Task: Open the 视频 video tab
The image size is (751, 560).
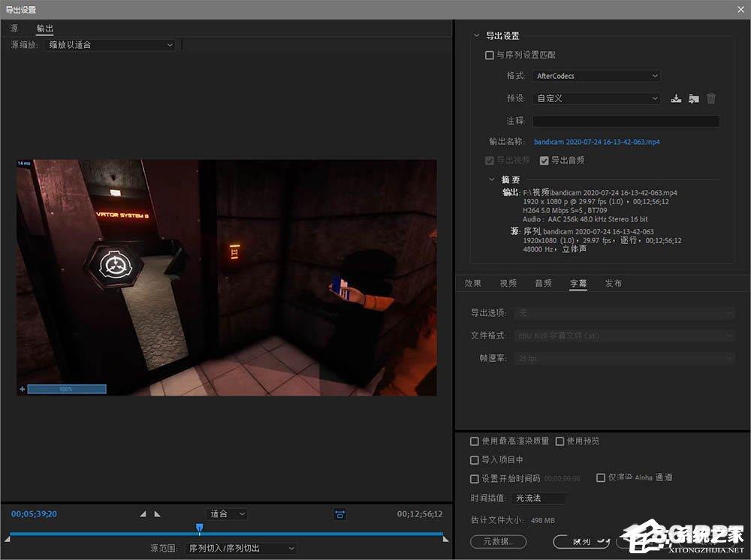Action: coord(508,283)
